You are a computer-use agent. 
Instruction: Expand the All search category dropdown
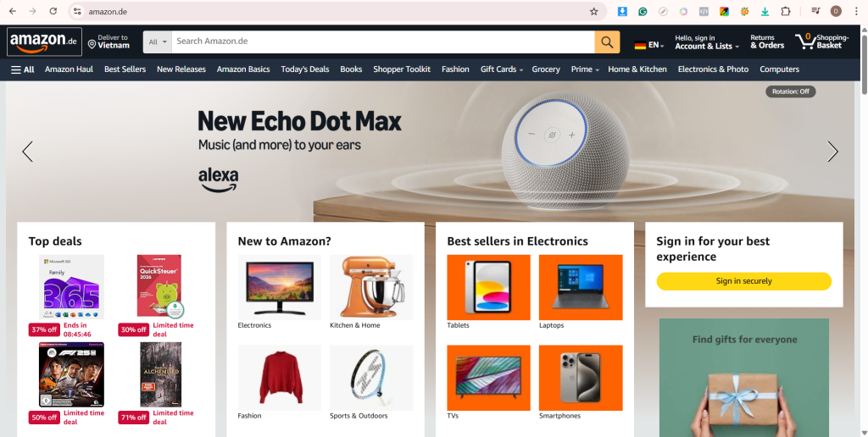click(x=158, y=42)
